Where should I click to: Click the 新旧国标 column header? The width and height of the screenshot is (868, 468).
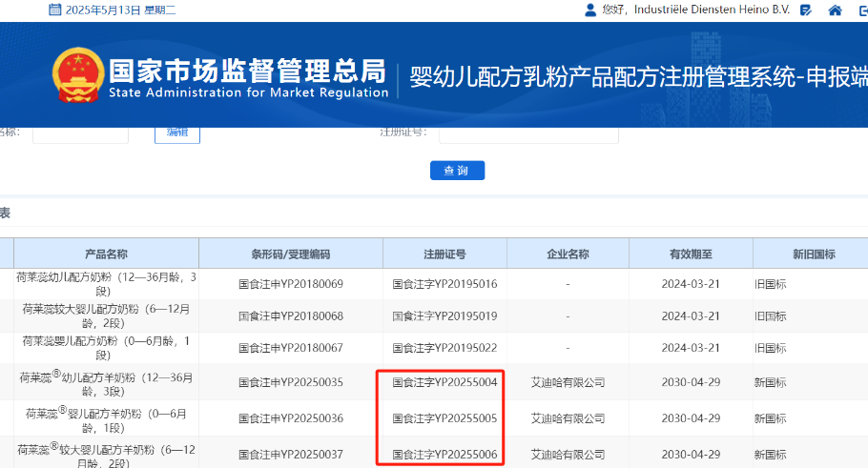tap(813, 254)
